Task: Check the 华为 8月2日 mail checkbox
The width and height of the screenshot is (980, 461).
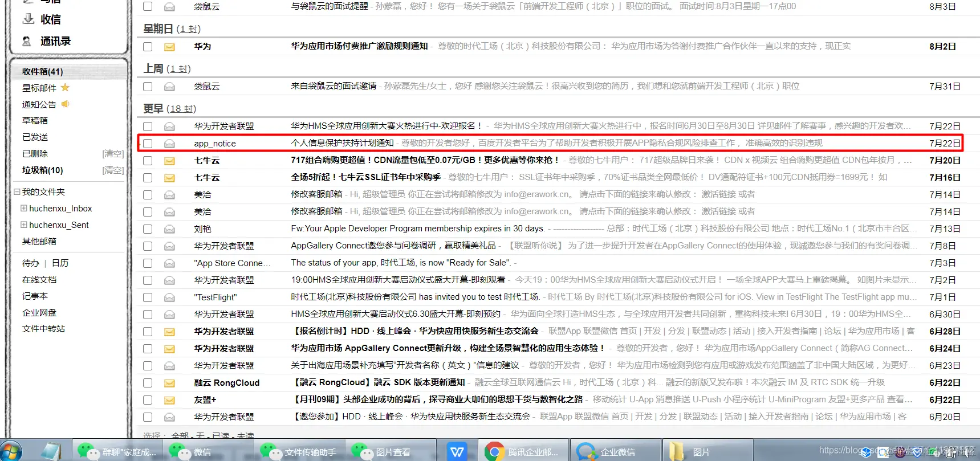Action: pyautogui.click(x=148, y=47)
